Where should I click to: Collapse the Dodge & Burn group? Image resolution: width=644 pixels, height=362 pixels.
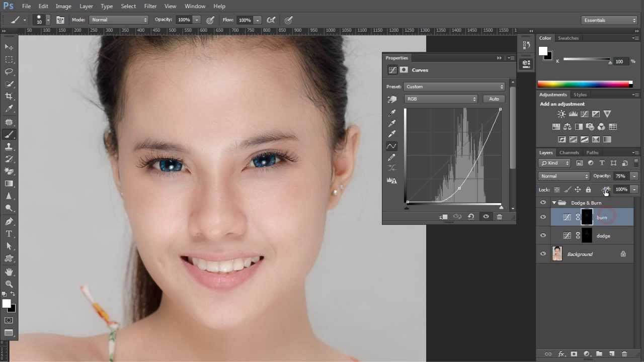(554, 203)
